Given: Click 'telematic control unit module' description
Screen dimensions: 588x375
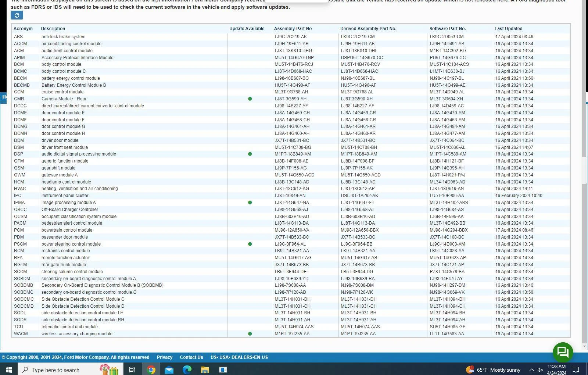Looking at the screenshot, I should 69,327.
